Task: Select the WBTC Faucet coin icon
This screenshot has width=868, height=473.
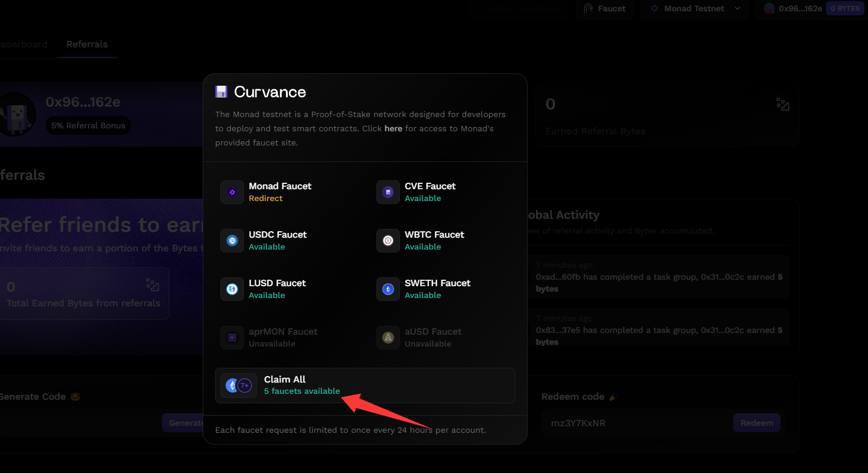Action: click(x=388, y=241)
